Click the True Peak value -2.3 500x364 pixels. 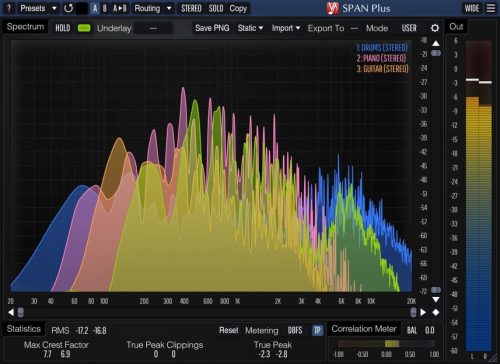264,354
